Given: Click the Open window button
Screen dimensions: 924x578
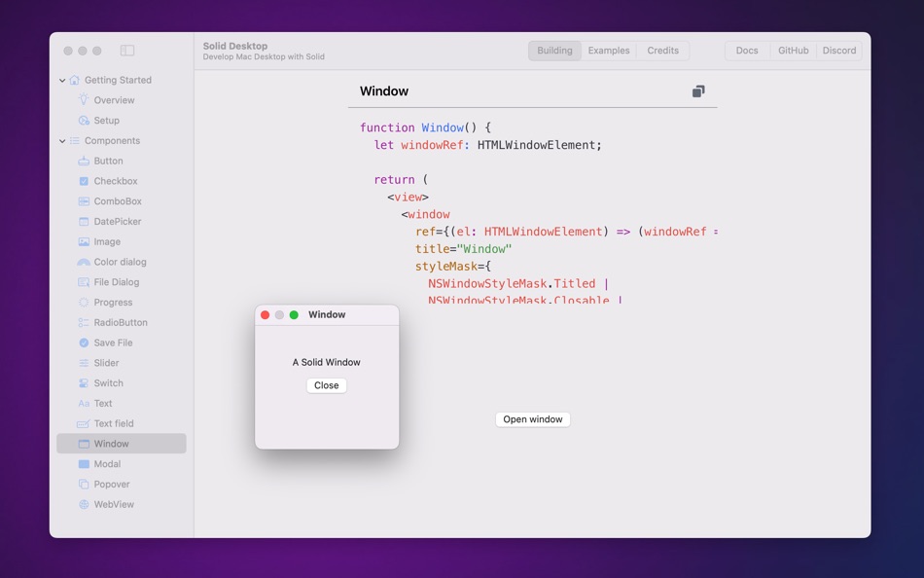Looking at the screenshot, I should click(x=533, y=419).
